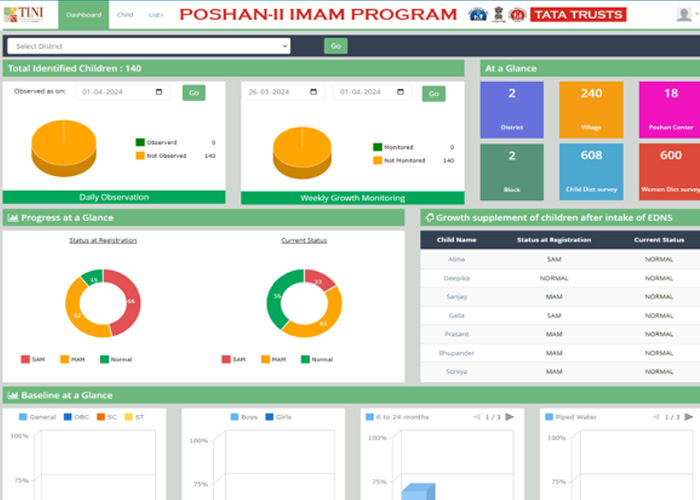
Task: Go to next legend page in age chart
Action: (509, 417)
